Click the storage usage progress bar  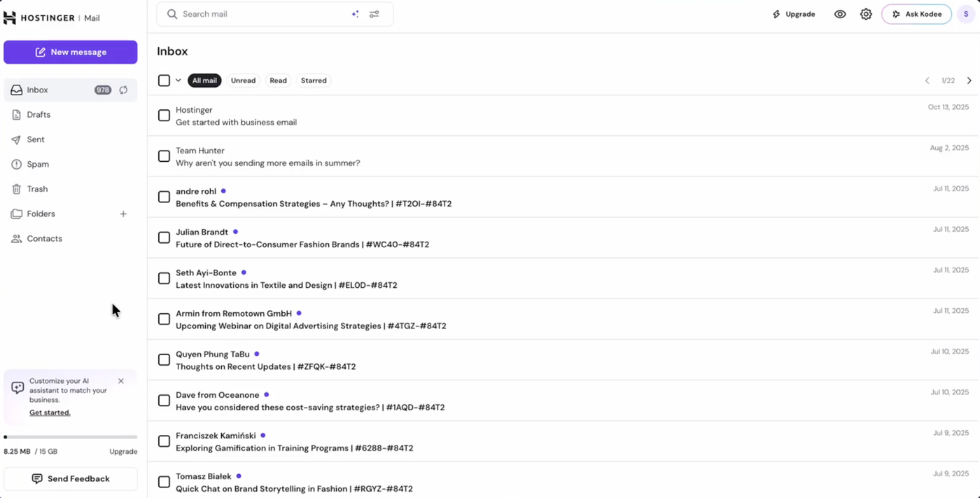[70, 437]
